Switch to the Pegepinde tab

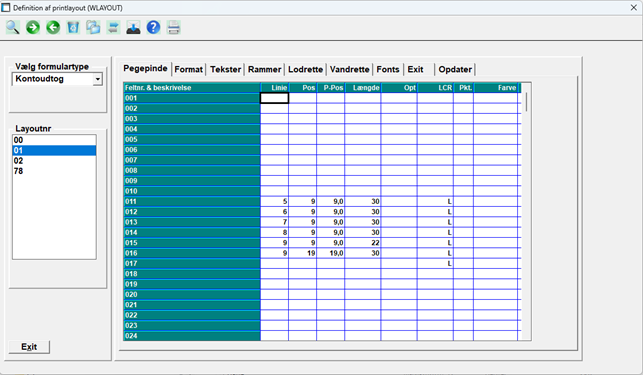pos(145,69)
